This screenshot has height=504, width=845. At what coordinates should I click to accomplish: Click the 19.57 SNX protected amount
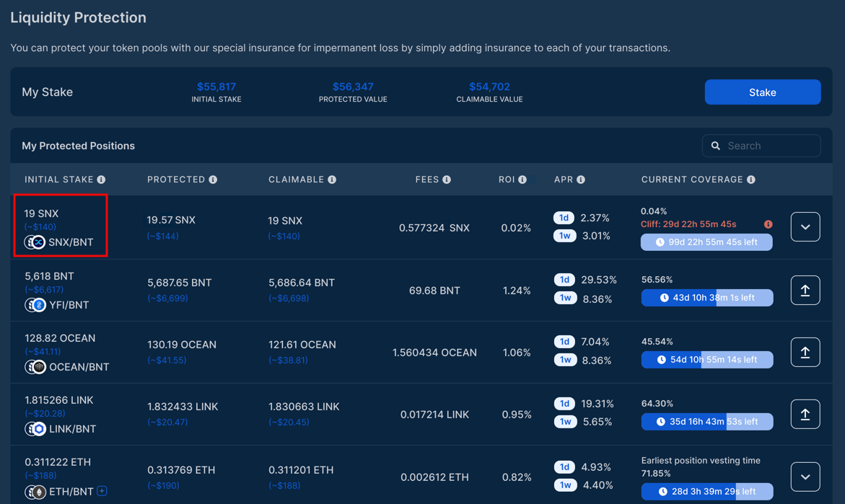point(171,220)
